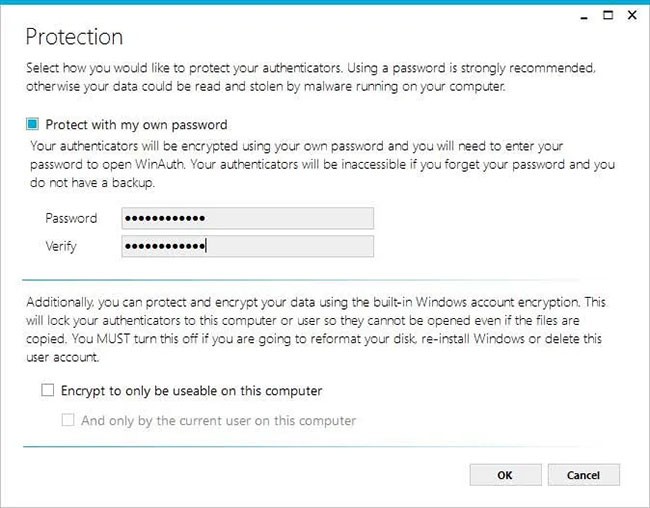Click the paragraph about Windows account encryption
Screen dimensions: 650x508
[x=316, y=328]
